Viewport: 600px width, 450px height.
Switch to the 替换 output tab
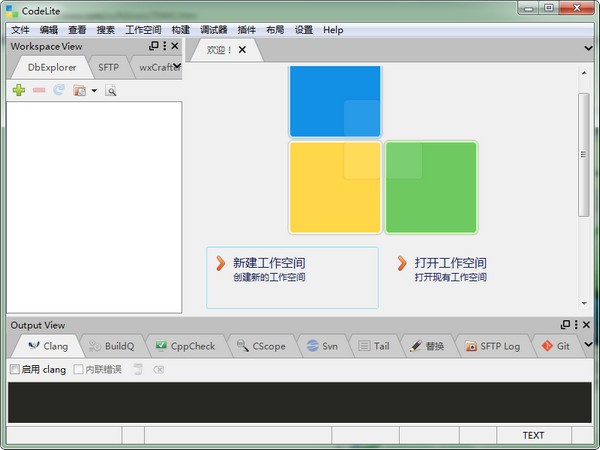click(x=427, y=346)
